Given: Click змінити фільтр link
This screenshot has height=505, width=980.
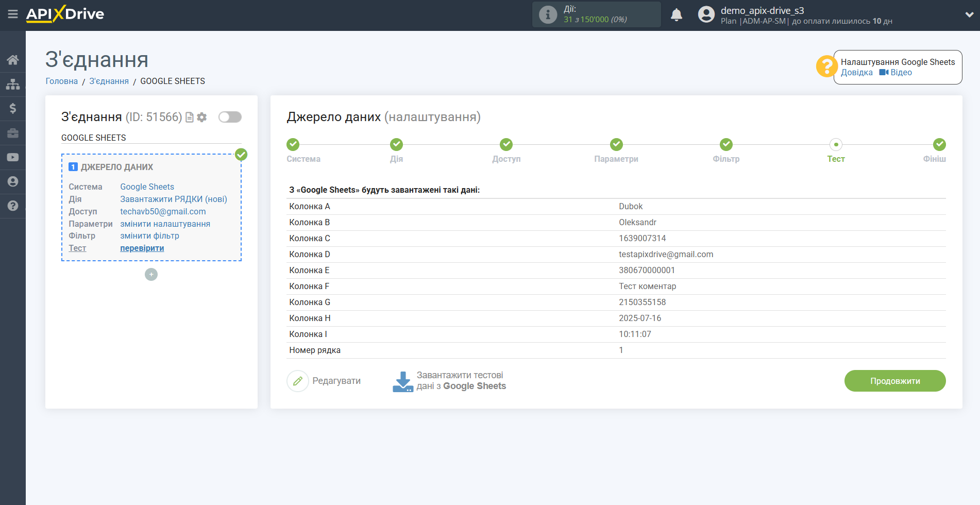Looking at the screenshot, I should click(x=150, y=235).
